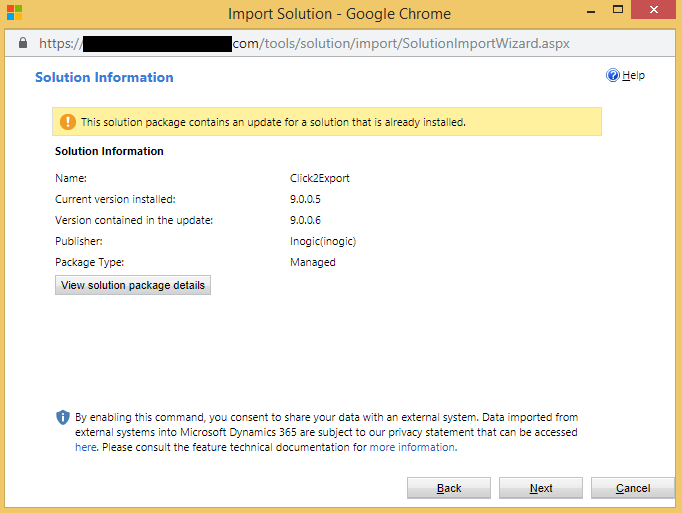This screenshot has height=513, width=682.
Task: Click the yellow warning message text
Action: click(273, 122)
